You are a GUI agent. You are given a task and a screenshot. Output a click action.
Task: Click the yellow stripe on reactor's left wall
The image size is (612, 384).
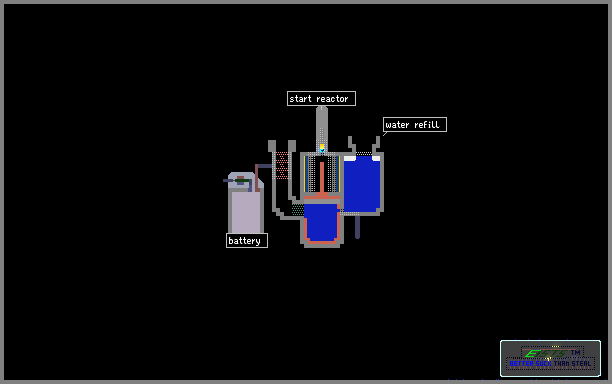point(304,174)
